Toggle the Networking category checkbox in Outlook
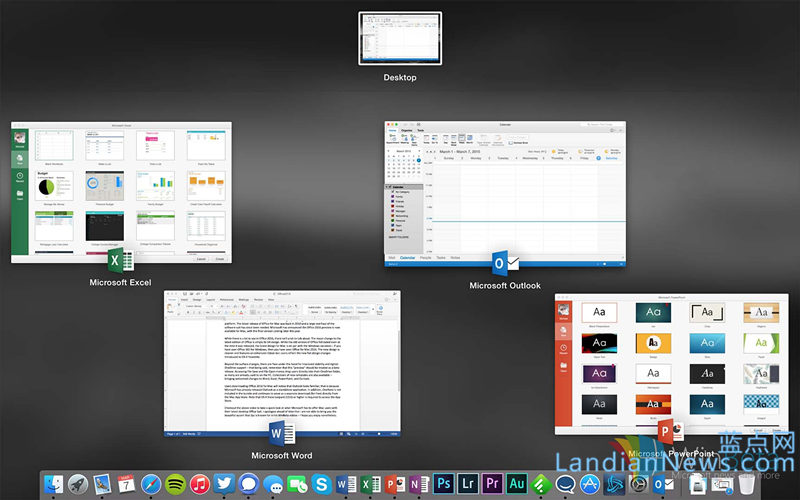 [393, 216]
